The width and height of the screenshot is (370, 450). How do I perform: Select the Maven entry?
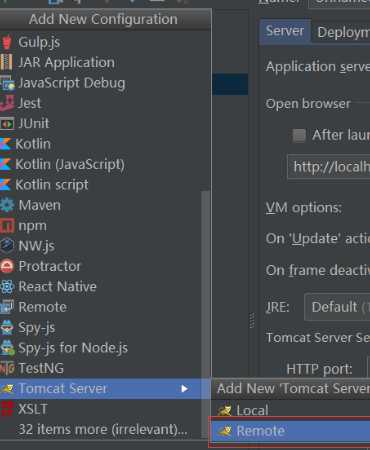(105, 205)
